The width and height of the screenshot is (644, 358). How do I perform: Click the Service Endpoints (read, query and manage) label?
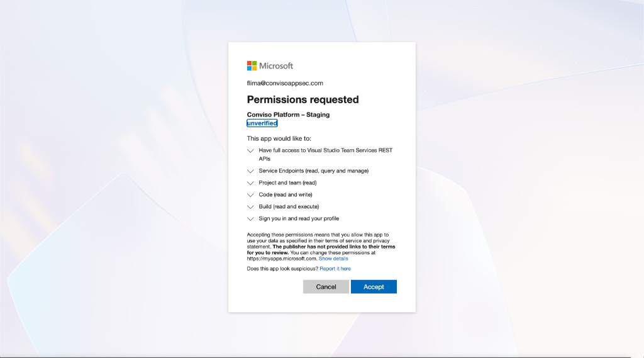coord(314,171)
